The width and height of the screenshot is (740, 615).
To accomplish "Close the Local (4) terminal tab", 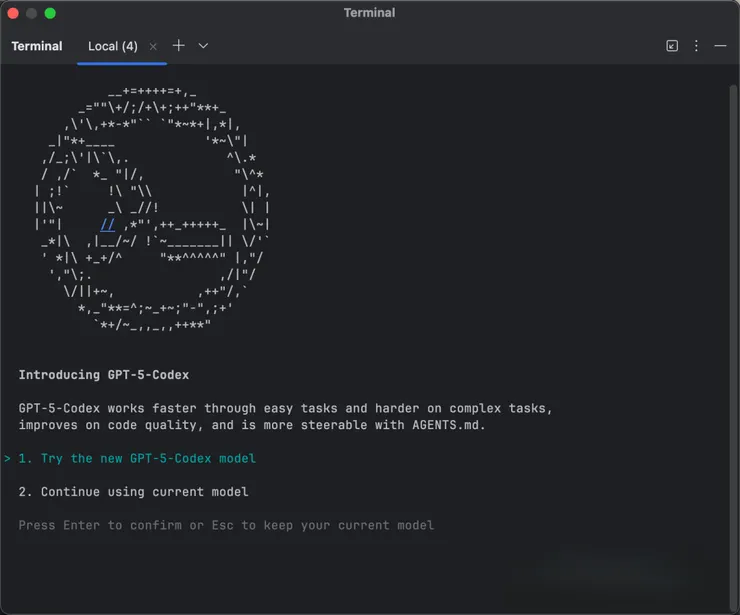I will (153, 46).
